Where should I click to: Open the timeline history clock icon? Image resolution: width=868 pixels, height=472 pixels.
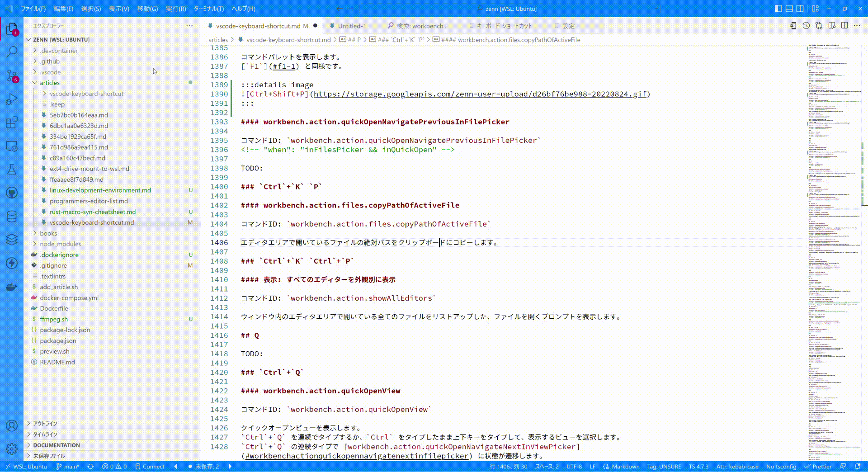806,26
